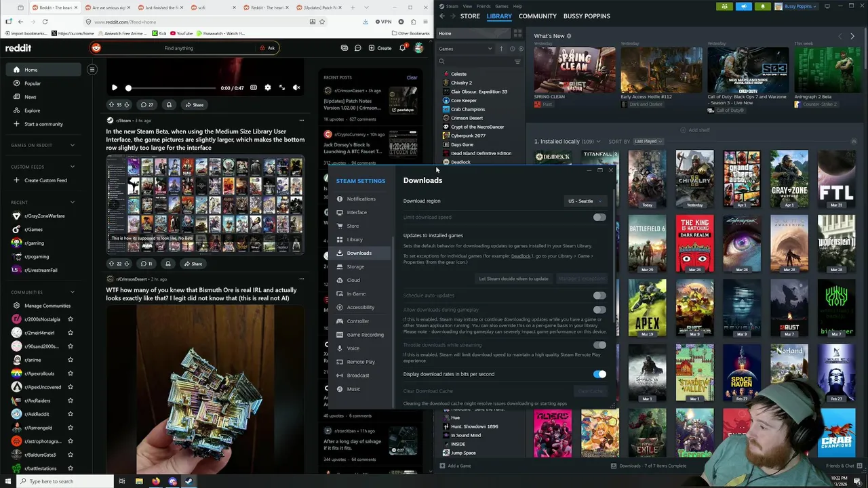Click the Steam green friends activity button
Screen dimensions: 868x488
tap(725, 6)
